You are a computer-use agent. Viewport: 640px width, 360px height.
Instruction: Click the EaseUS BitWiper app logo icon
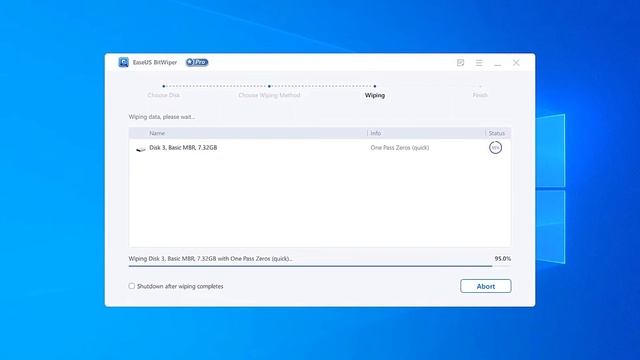[x=123, y=62]
